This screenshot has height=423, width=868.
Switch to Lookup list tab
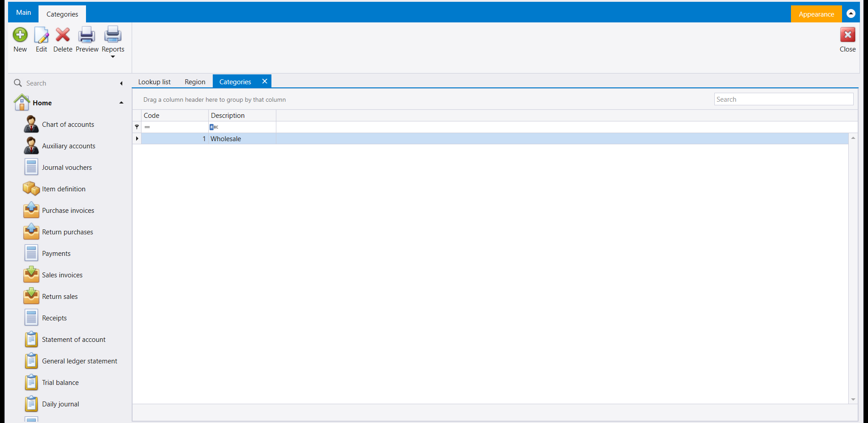tap(154, 82)
